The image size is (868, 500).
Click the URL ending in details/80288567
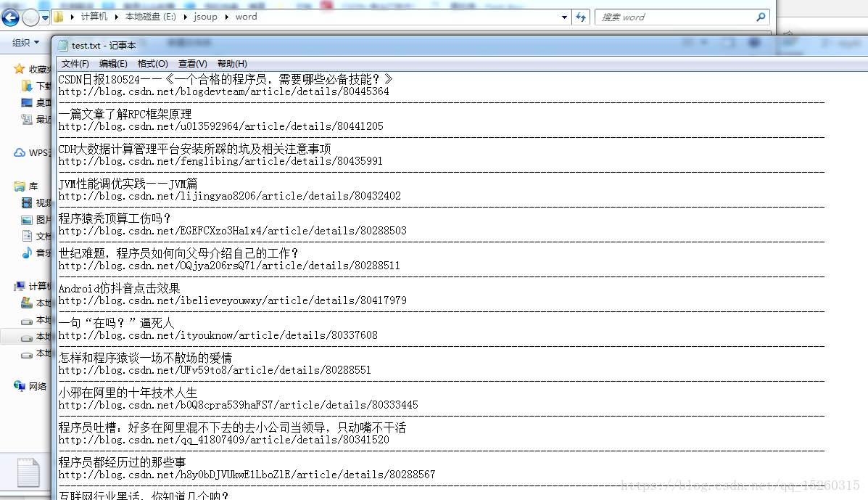point(247,475)
